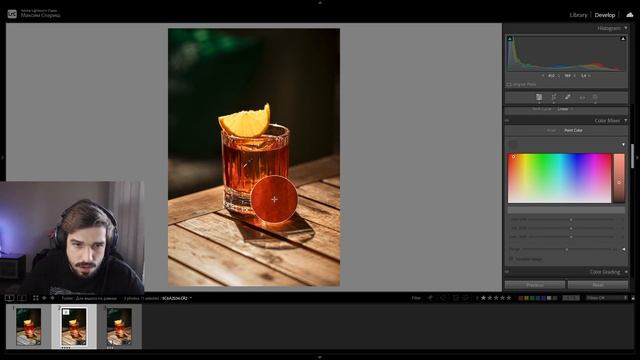Switch to the Point Color tab
This screenshot has width=640, height=360.
pyautogui.click(x=573, y=130)
